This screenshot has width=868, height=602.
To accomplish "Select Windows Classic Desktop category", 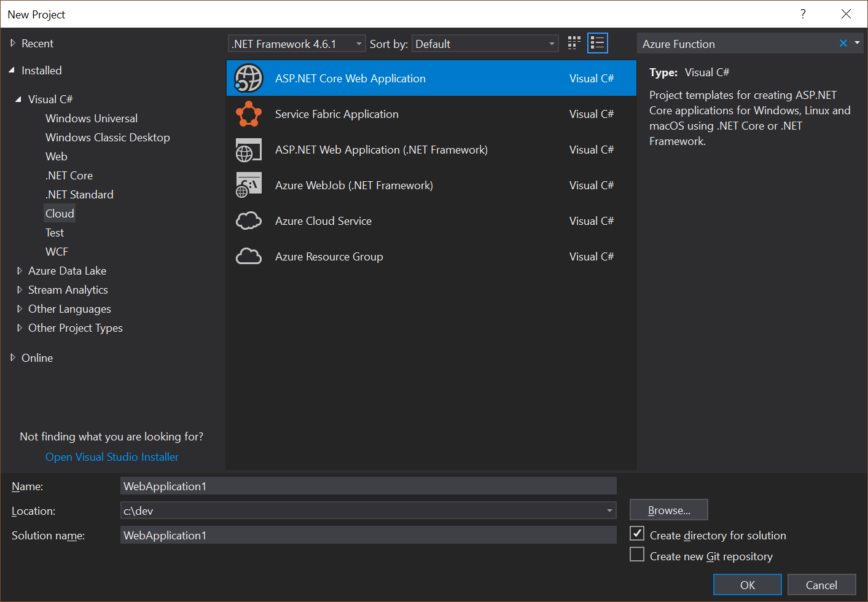I will [x=108, y=137].
